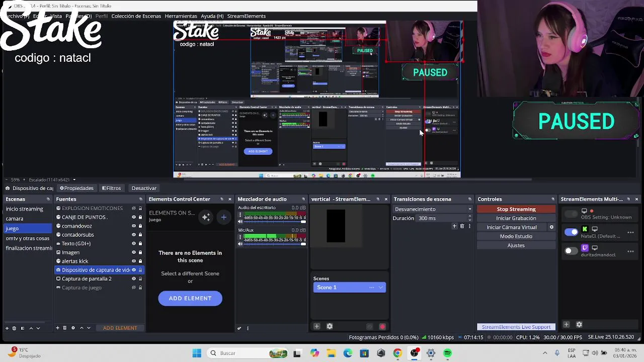
Task: Open source properties gear in Fuentes footer
Action: (73, 328)
